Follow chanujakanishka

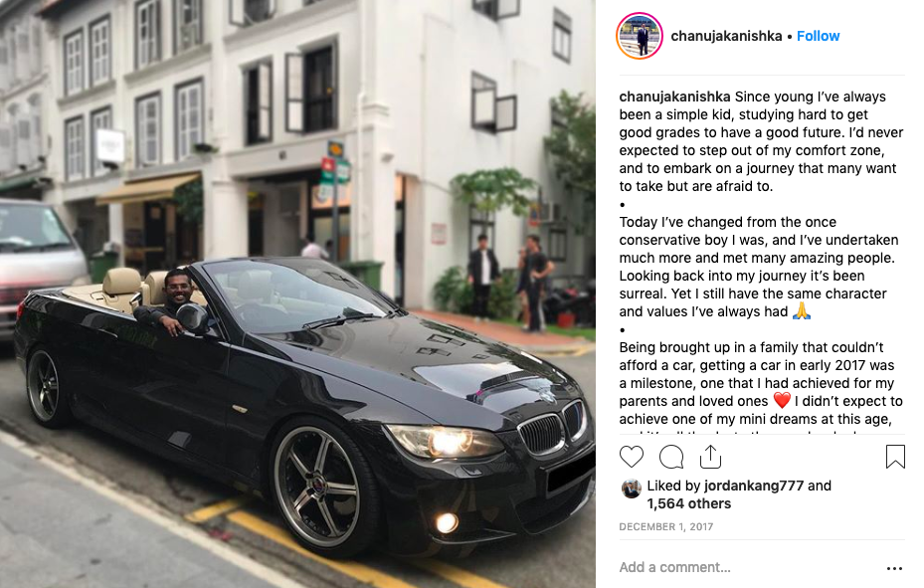click(818, 36)
